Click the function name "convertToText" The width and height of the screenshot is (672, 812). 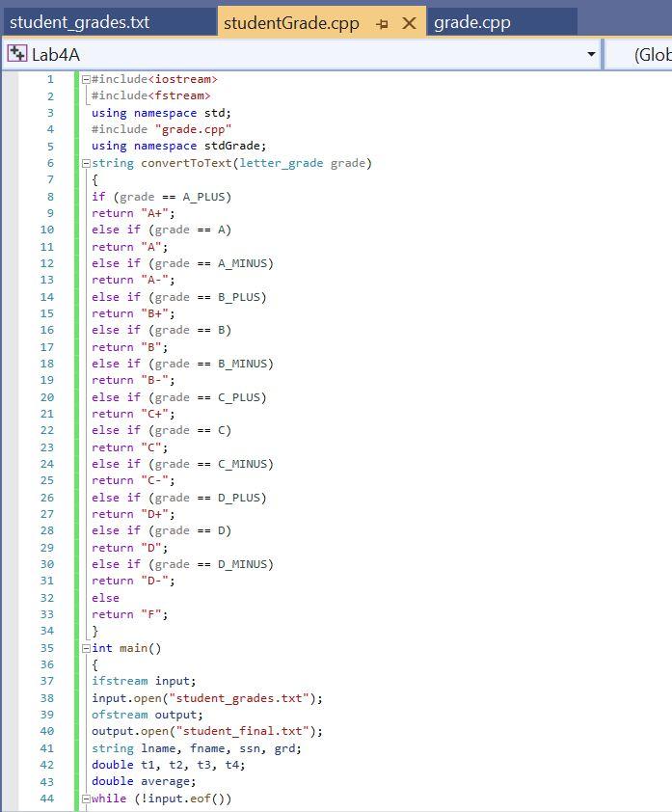pos(186,163)
